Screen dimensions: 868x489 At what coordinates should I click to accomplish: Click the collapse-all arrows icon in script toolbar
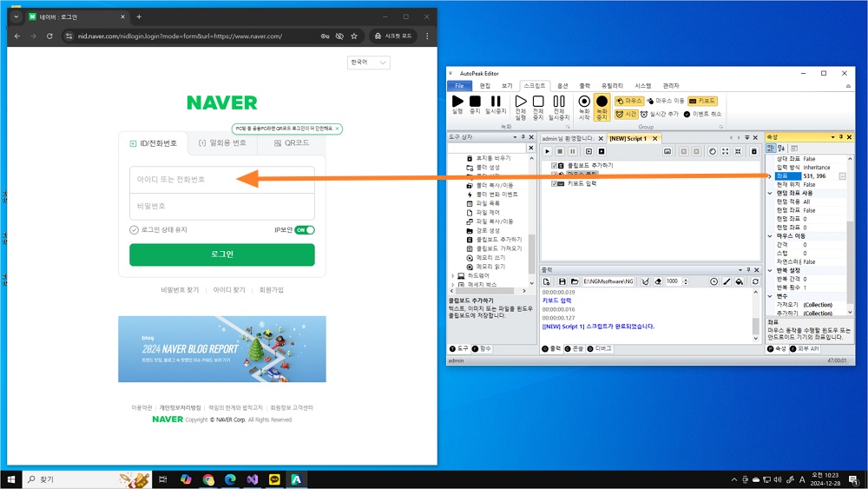click(x=738, y=151)
